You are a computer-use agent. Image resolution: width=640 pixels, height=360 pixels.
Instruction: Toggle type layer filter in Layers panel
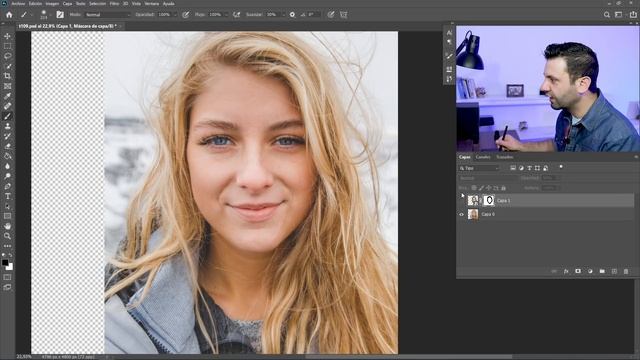click(x=529, y=168)
